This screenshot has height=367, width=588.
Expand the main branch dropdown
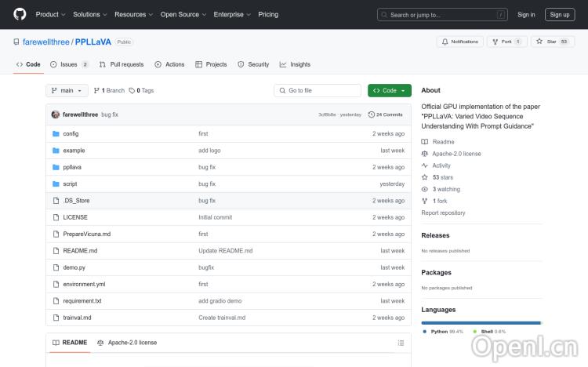tap(67, 90)
